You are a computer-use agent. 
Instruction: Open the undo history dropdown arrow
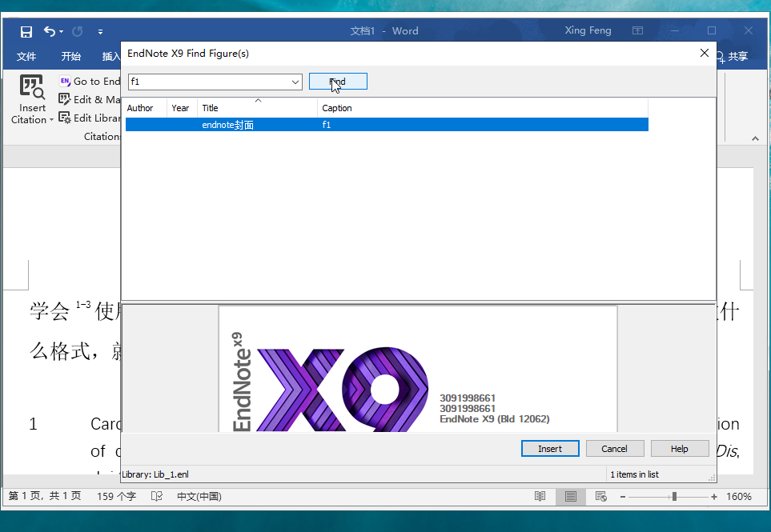point(62,31)
